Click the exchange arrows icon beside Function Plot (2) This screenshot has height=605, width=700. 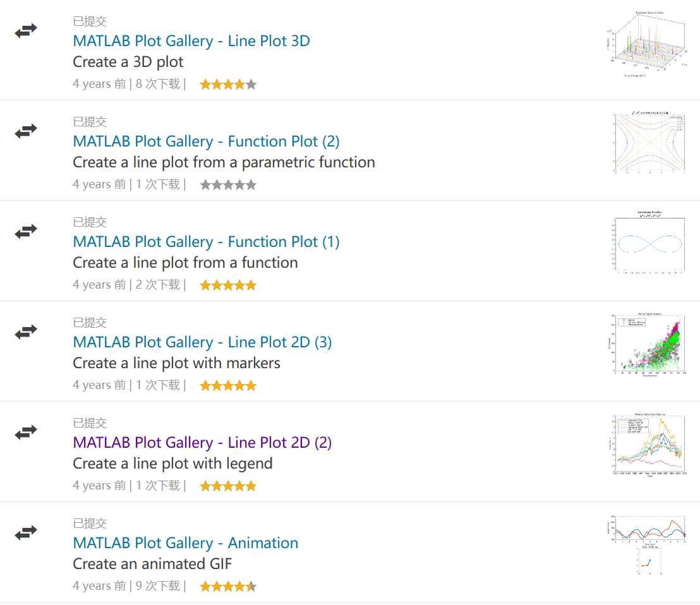pos(26,131)
